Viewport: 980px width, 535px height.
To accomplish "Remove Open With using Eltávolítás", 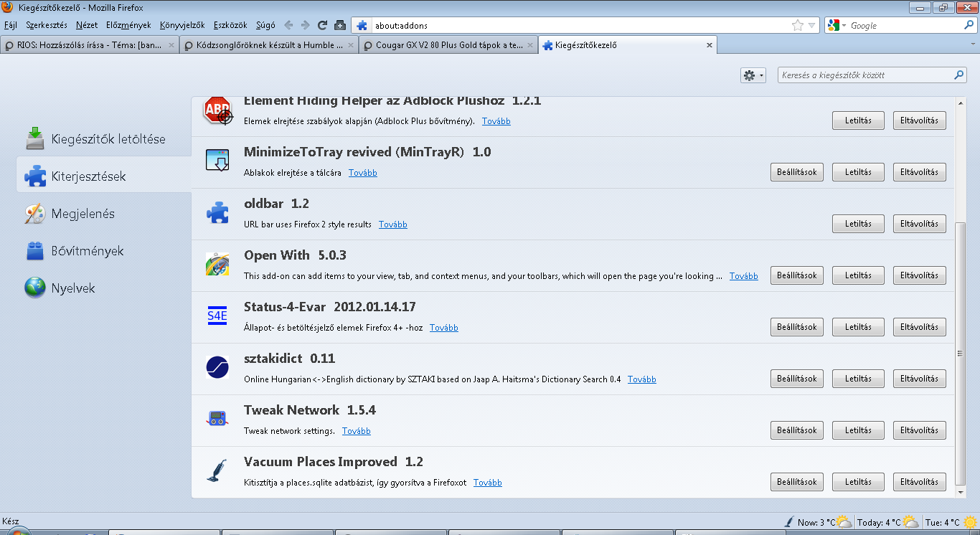I will click(920, 275).
